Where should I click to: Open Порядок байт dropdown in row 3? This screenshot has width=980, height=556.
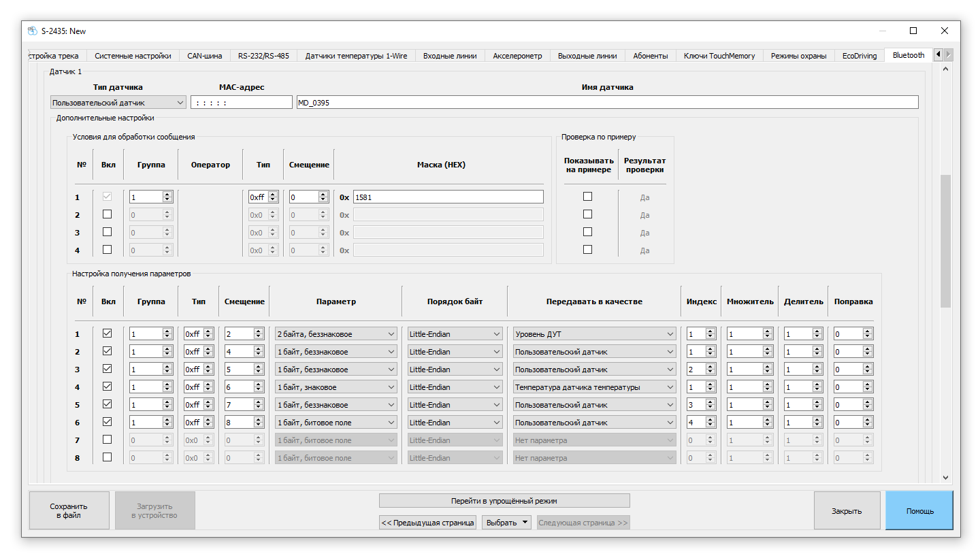(x=455, y=370)
